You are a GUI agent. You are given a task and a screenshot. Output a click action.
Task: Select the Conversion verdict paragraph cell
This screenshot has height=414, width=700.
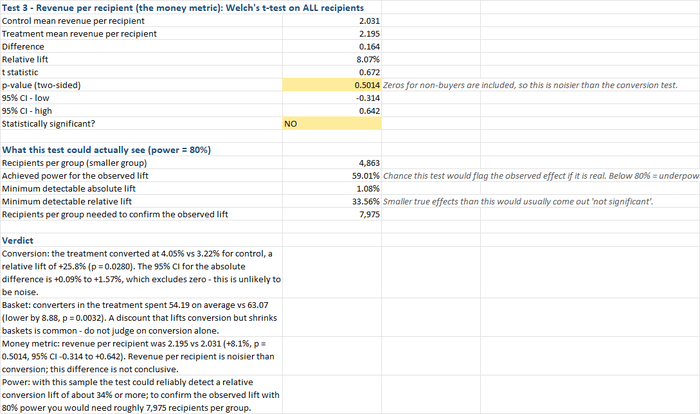pyautogui.click(x=141, y=272)
